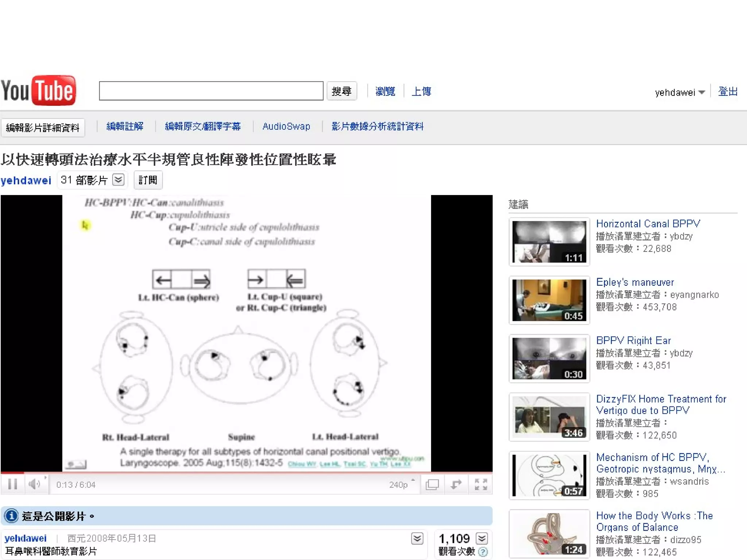Pause the playing video
The width and height of the screenshot is (747, 560).
[12, 484]
